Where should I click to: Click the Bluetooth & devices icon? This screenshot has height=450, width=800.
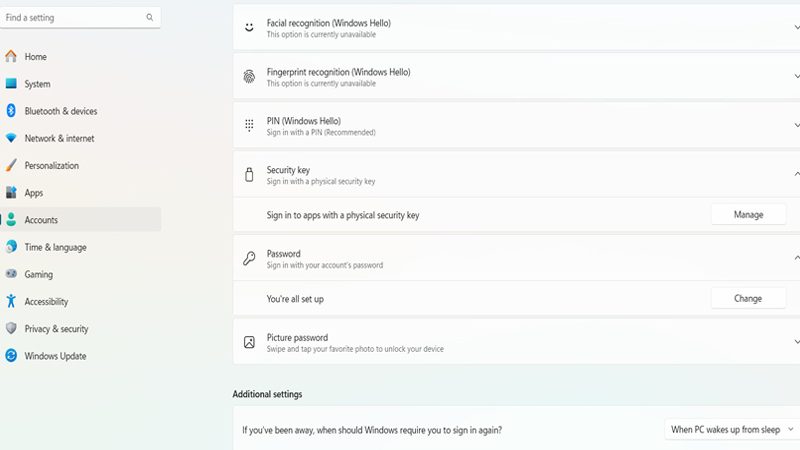[x=11, y=111]
